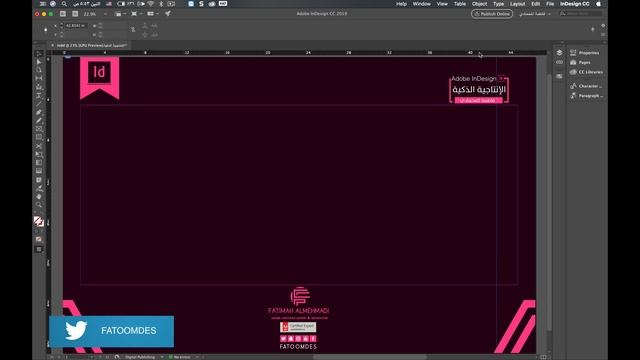This screenshot has width=640, height=360.
Task: Open the Table menu
Action: [460, 4]
